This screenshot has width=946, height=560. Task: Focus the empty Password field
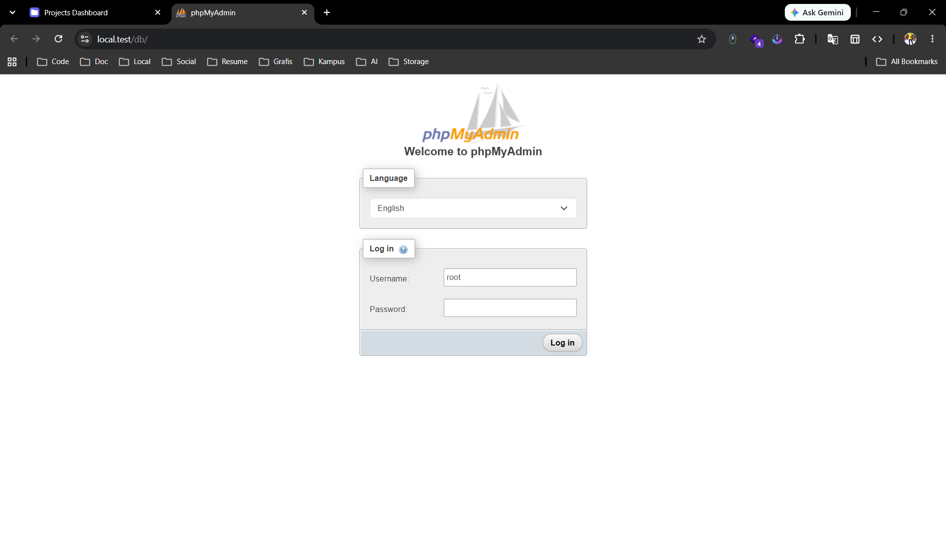coord(510,308)
